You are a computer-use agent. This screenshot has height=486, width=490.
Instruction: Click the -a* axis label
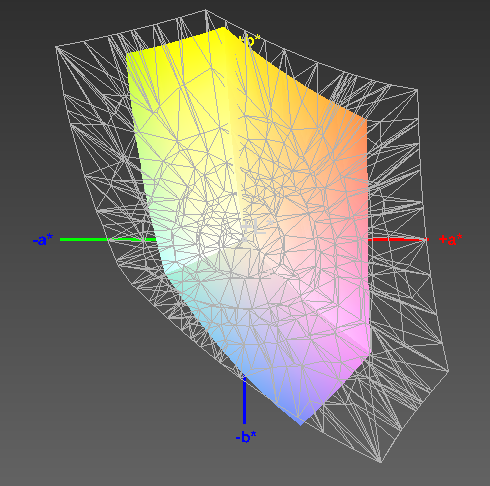point(43,240)
